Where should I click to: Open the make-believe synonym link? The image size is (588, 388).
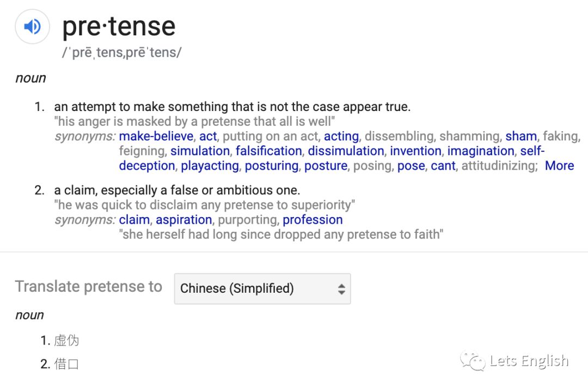tap(156, 136)
